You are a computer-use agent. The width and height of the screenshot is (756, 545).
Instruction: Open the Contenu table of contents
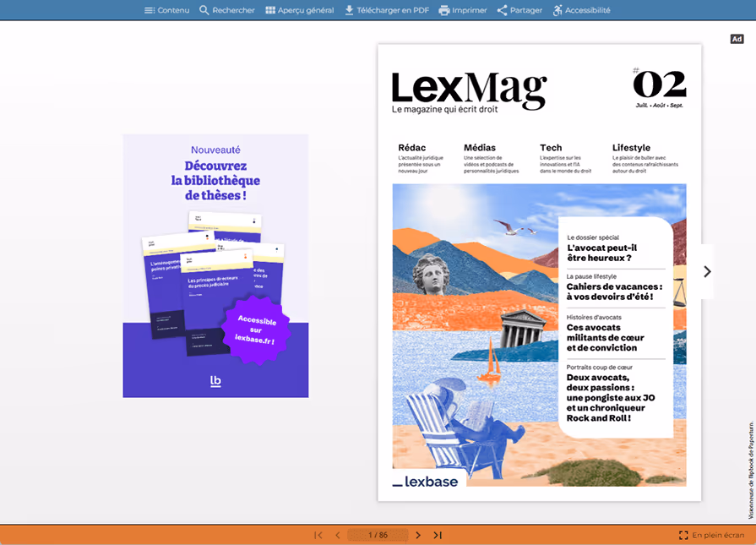click(x=166, y=10)
